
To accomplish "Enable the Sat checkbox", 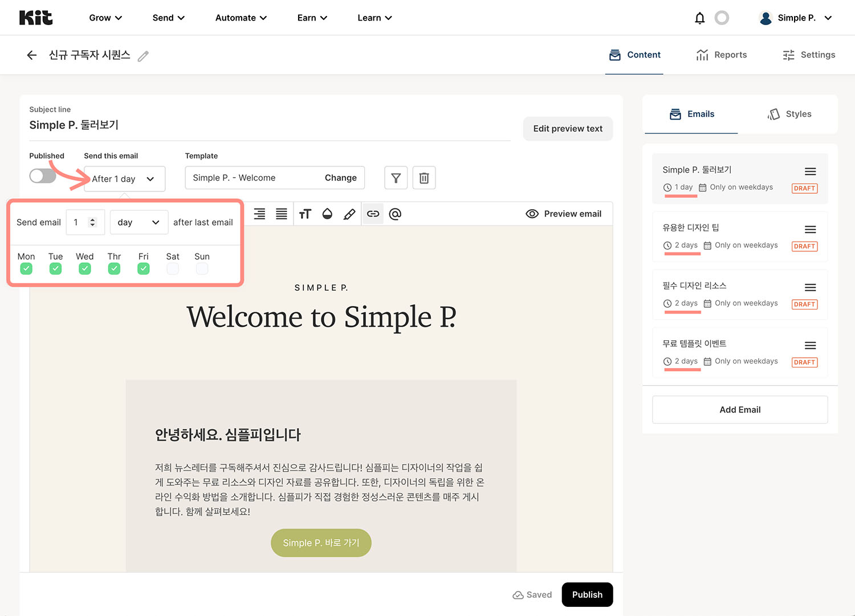I will click(173, 268).
